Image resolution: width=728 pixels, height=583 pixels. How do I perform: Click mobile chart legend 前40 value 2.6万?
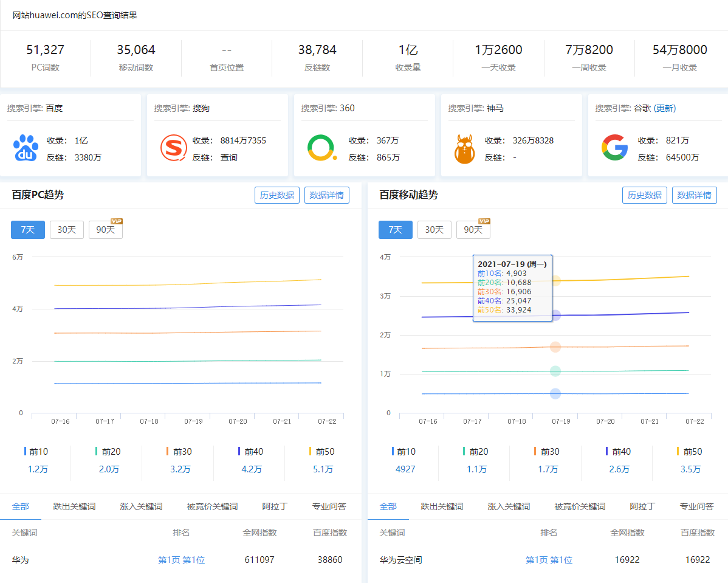[x=619, y=469]
